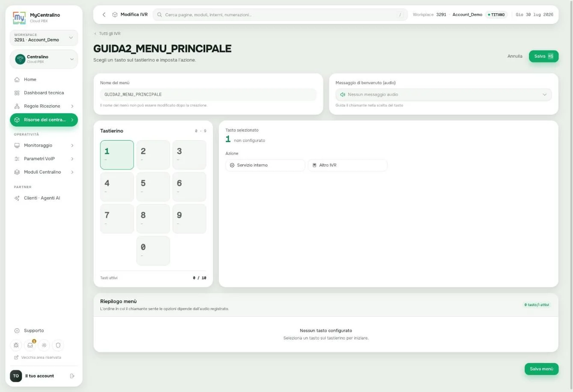
Task: Click the Moduli Centralino layers icon
Action: pos(17,172)
